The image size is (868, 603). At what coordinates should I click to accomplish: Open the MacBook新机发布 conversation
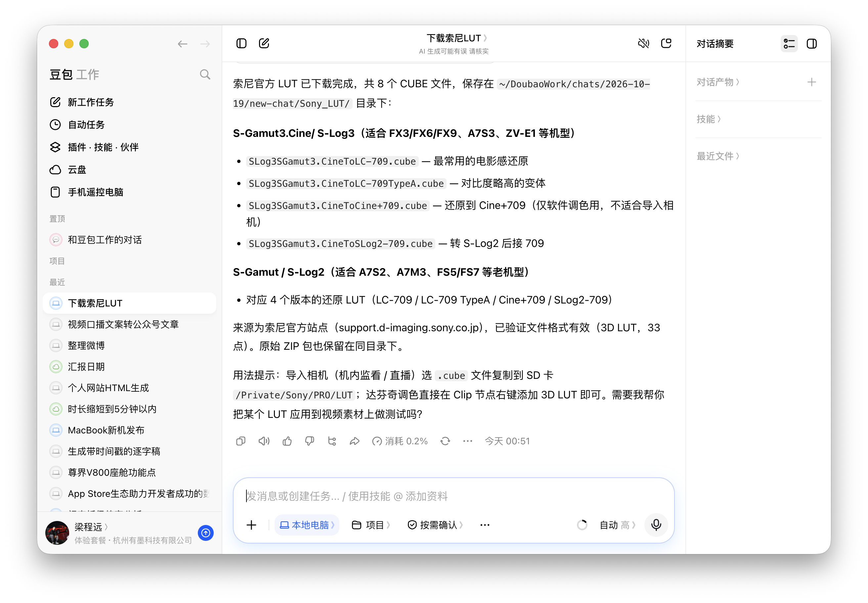point(129,430)
